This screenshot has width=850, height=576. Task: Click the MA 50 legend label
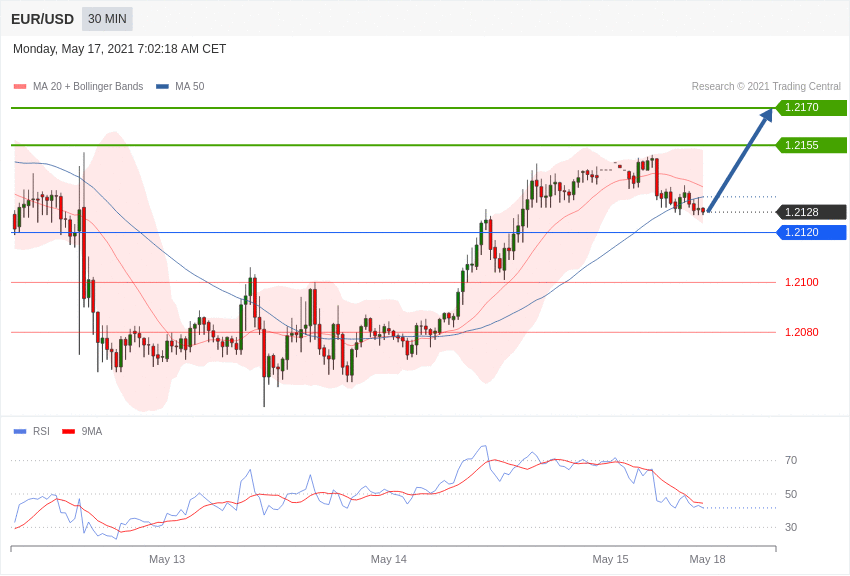coord(190,87)
